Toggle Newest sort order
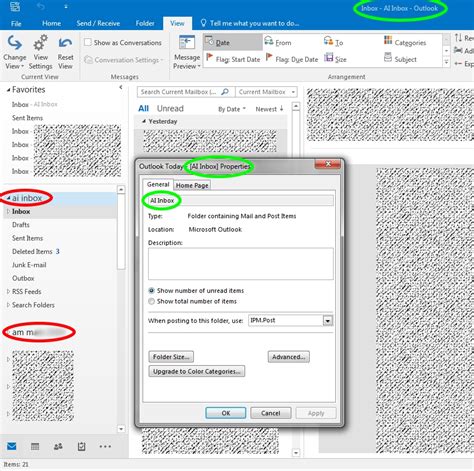 click(x=269, y=109)
